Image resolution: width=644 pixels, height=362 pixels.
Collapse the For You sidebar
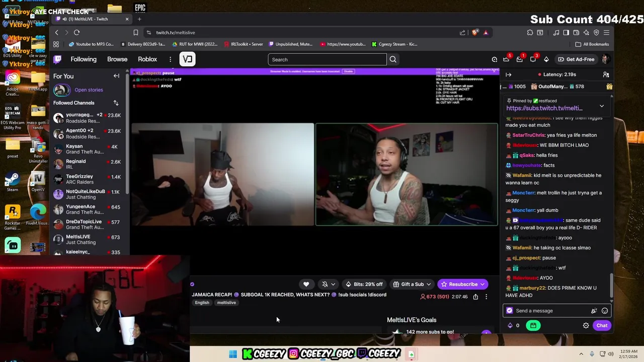coord(116,76)
